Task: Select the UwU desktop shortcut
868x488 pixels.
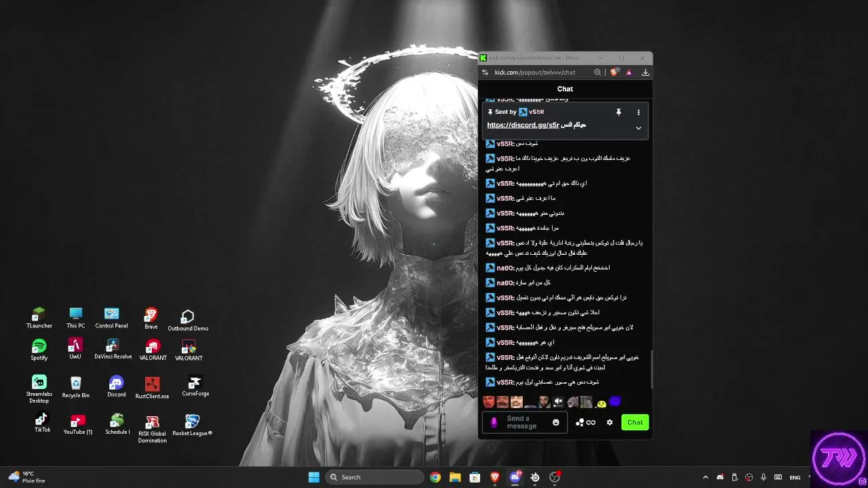Action: tap(75, 349)
